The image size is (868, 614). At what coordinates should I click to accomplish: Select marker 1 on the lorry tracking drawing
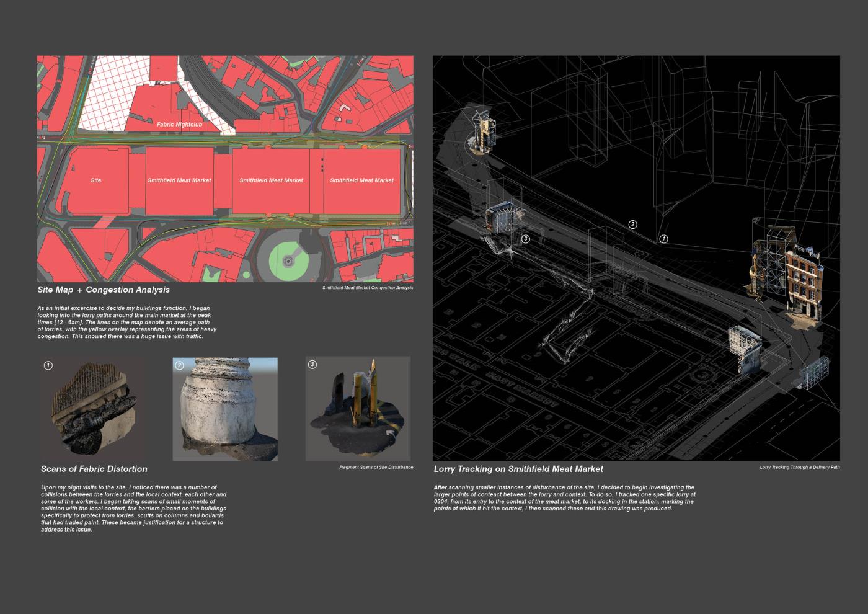pos(663,239)
